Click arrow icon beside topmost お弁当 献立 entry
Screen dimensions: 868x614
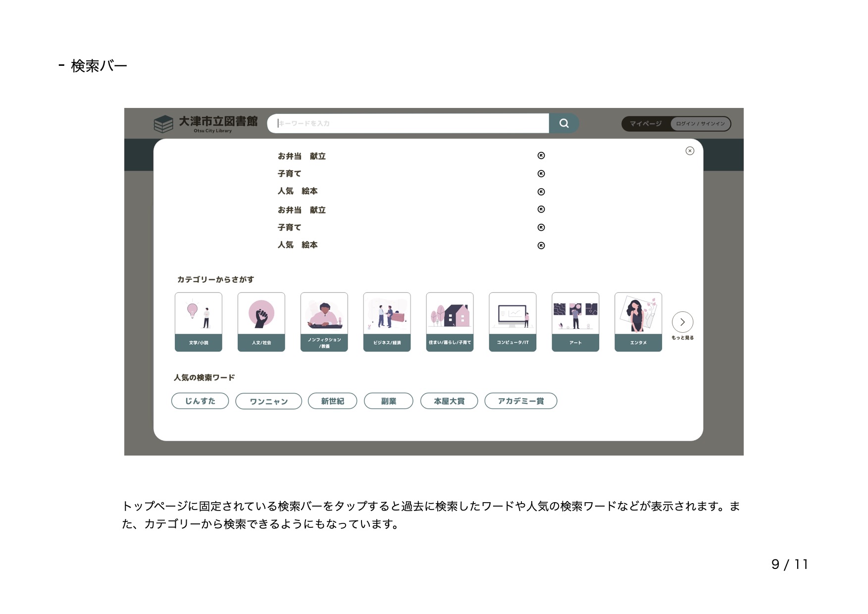(541, 155)
